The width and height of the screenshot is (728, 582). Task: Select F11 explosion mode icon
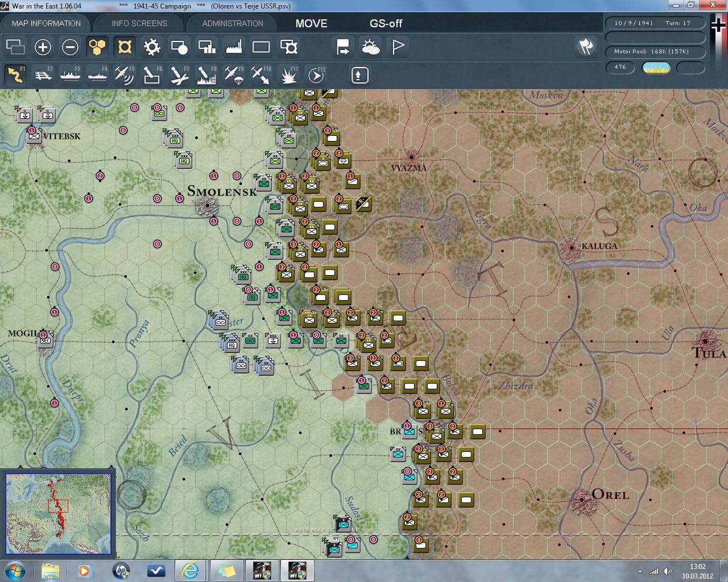tap(288, 75)
